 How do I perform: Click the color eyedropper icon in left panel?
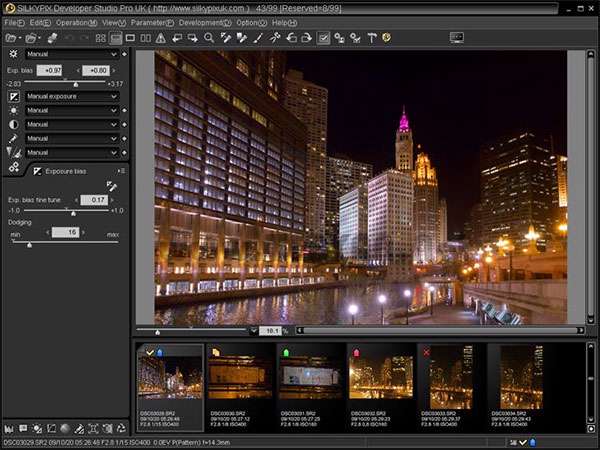pyautogui.click(x=13, y=139)
